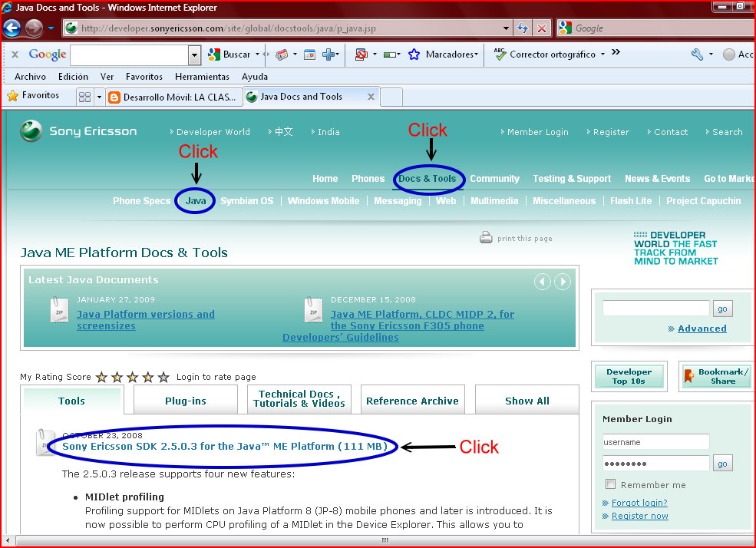Switch to the Plug-ins tab
The height and width of the screenshot is (548, 756).
[x=186, y=401]
